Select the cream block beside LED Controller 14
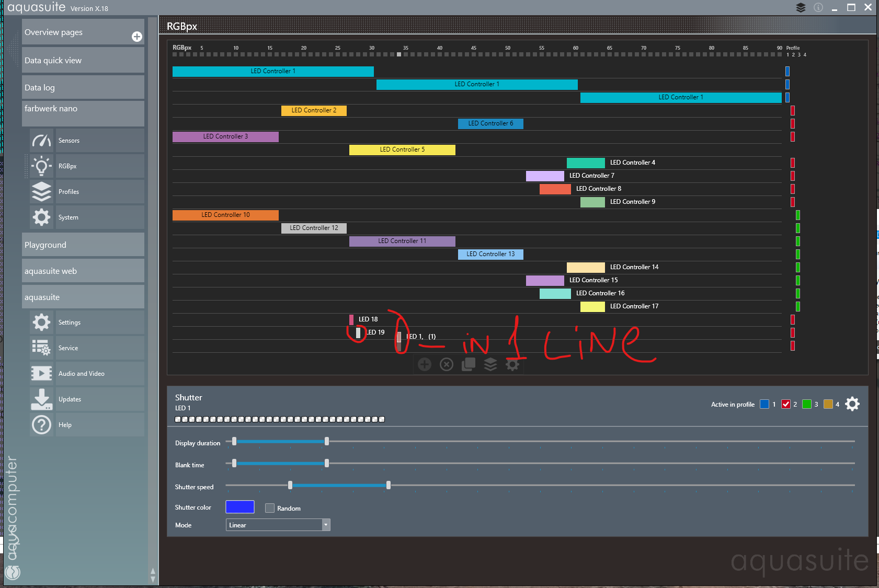 586,267
